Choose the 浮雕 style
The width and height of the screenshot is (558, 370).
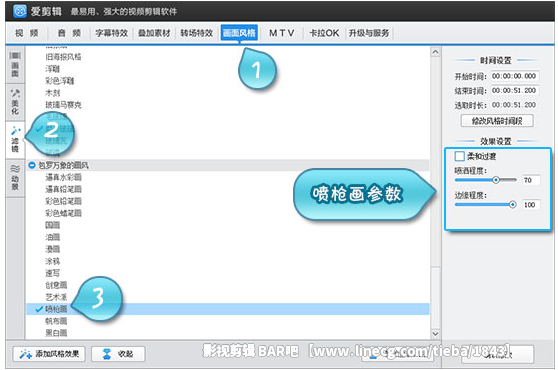click(x=53, y=69)
